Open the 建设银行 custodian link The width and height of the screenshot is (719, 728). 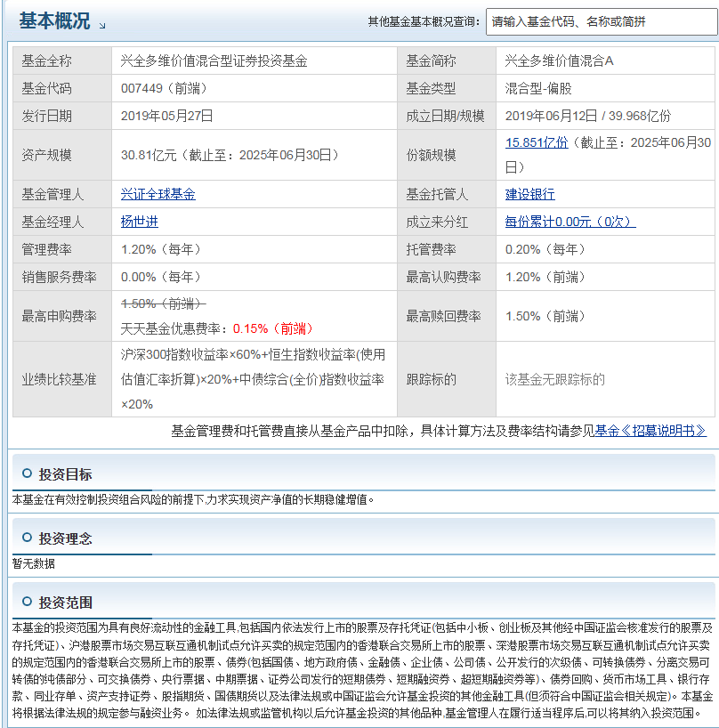pos(530,194)
